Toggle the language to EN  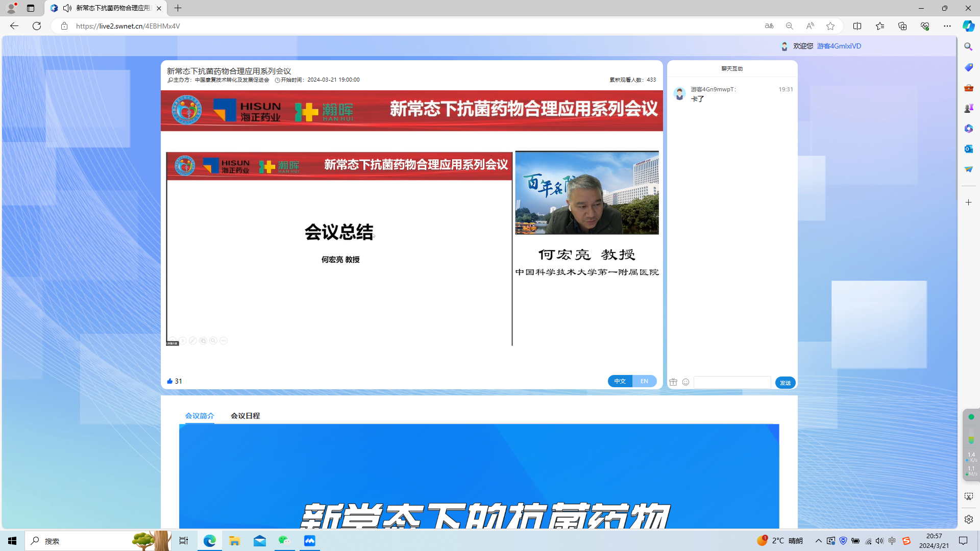coord(644,381)
